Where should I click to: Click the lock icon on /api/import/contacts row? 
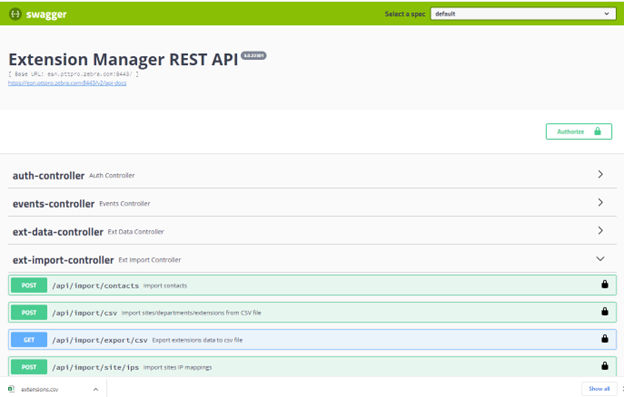tap(604, 284)
